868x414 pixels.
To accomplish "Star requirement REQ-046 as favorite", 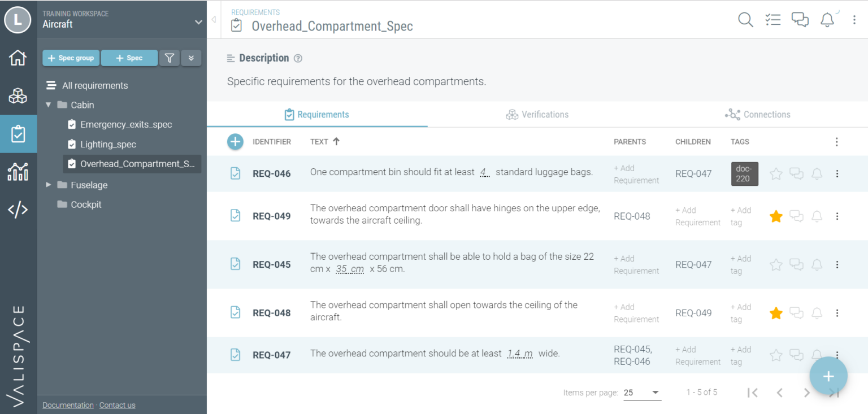I will coord(775,173).
